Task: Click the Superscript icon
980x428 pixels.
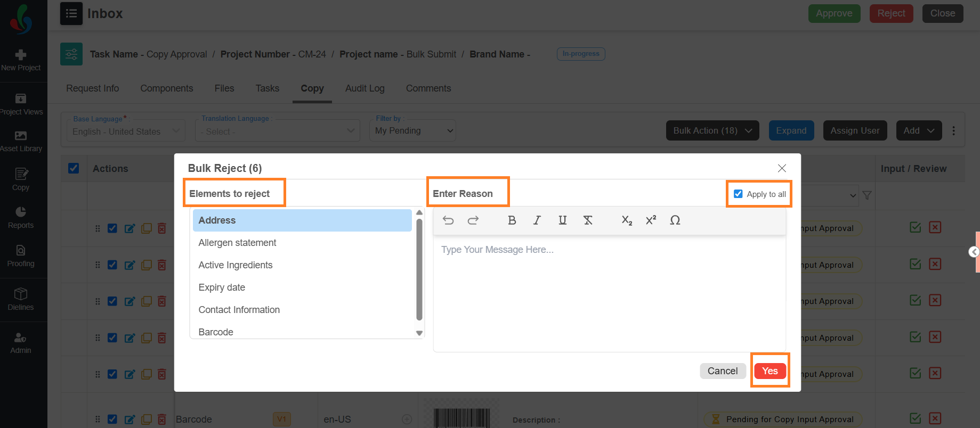Action: 651,220
